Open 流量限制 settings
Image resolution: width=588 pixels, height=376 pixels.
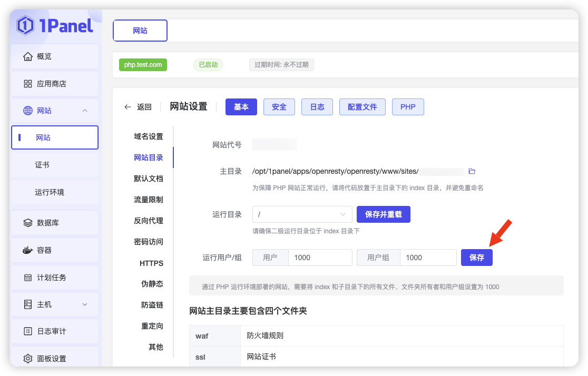pos(149,200)
